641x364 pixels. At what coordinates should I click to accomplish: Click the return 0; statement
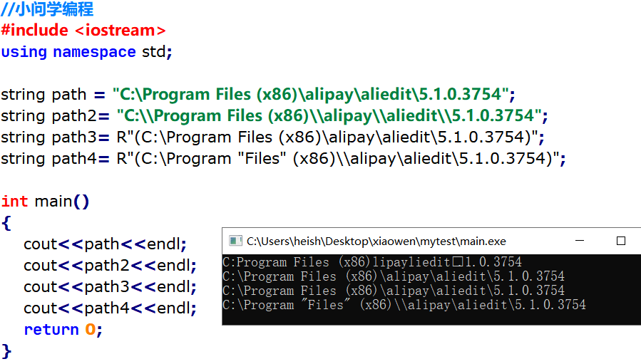(63, 330)
